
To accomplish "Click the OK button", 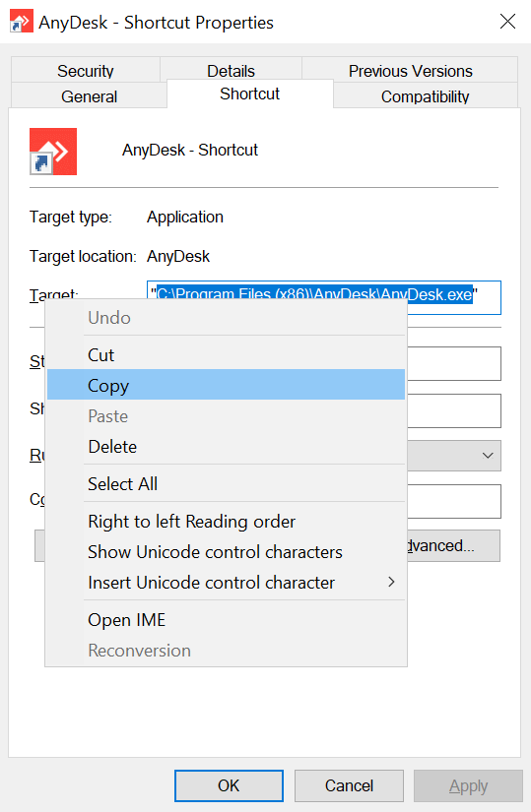I will point(229,785).
